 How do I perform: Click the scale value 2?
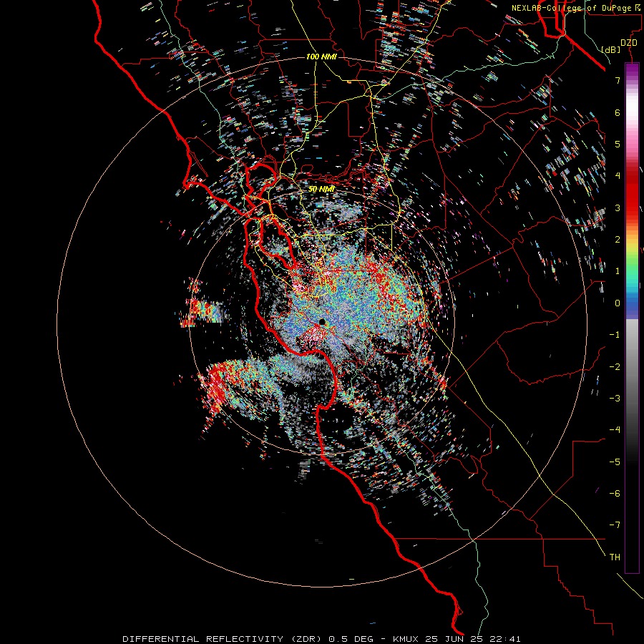pos(618,240)
